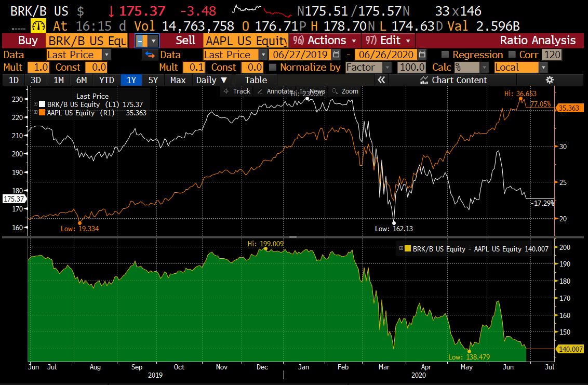
Task: Click orange AAPL legend color swatch
Action: click(42, 113)
